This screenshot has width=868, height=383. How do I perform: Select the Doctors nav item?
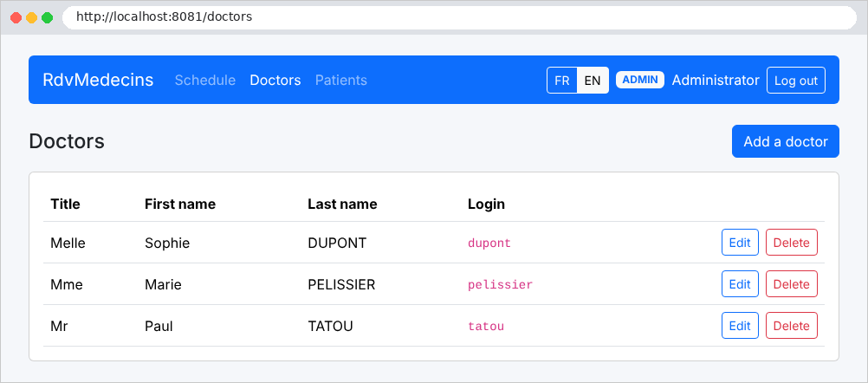click(275, 81)
